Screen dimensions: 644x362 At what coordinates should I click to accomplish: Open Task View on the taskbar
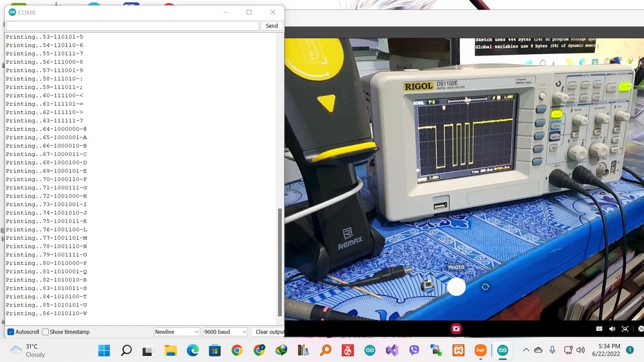[x=147, y=350]
